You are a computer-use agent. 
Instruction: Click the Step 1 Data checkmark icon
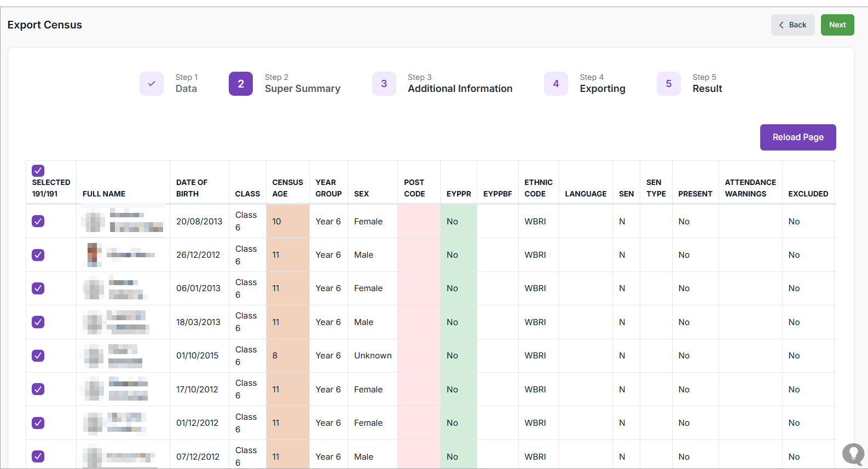[152, 84]
